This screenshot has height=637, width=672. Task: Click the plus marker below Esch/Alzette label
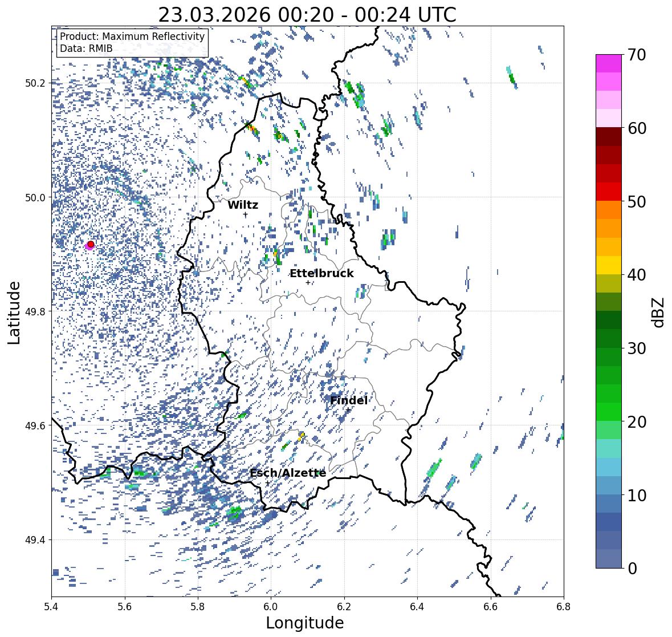pos(267,484)
